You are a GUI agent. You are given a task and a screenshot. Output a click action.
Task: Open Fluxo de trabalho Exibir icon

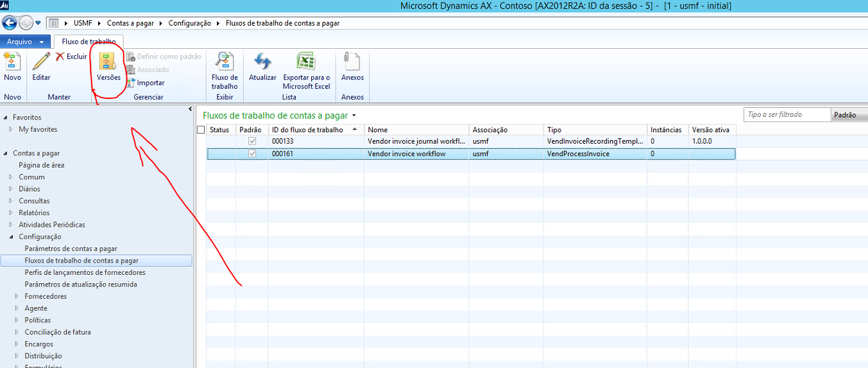tap(225, 62)
